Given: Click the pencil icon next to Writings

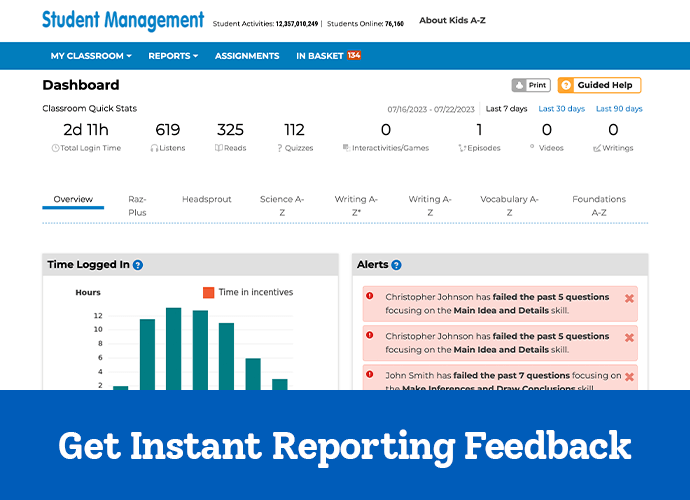Looking at the screenshot, I should pos(597,148).
